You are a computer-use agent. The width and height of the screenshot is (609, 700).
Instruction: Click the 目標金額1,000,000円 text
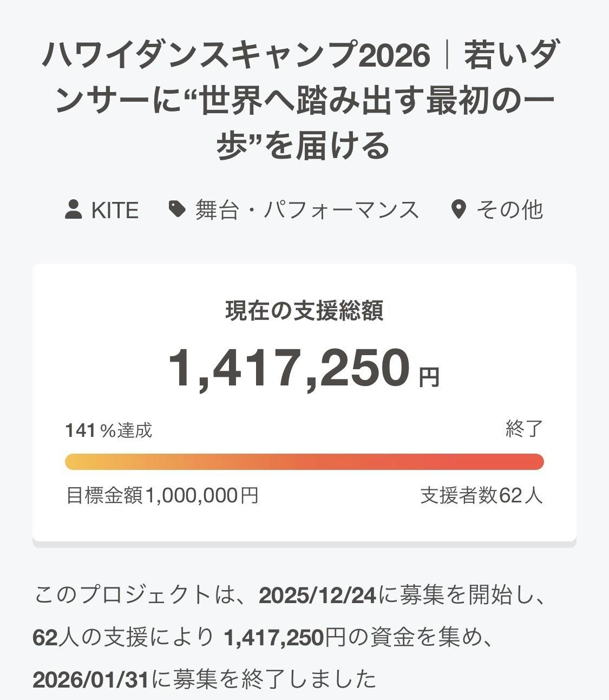pos(162,495)
